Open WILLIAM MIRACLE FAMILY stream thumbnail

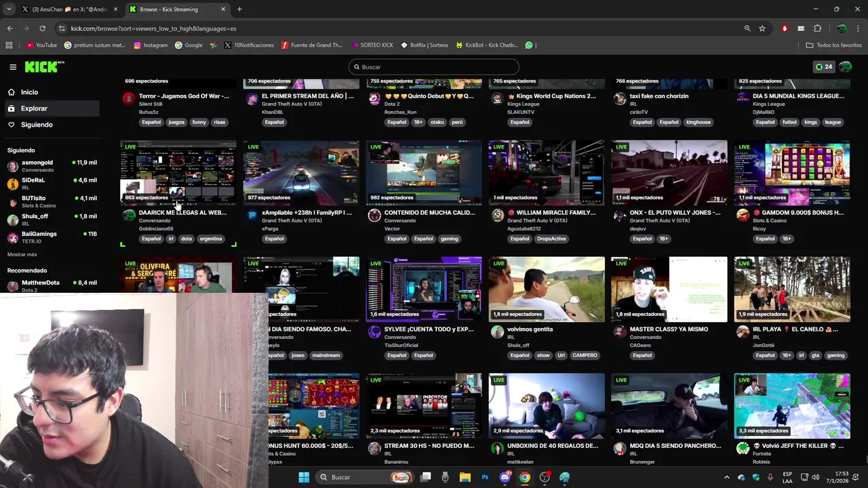[x=547, y=173]
